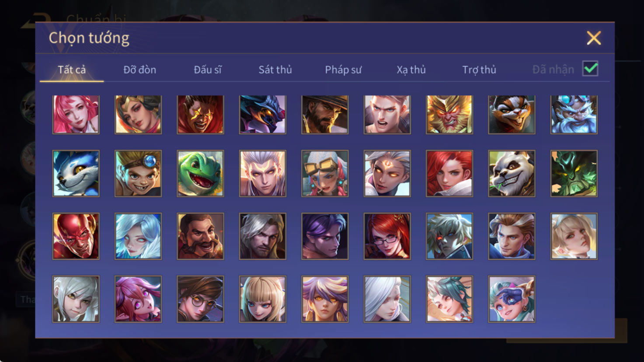
Task: Pick the boy hero with blue goggles
Action: tap(138, 173)
